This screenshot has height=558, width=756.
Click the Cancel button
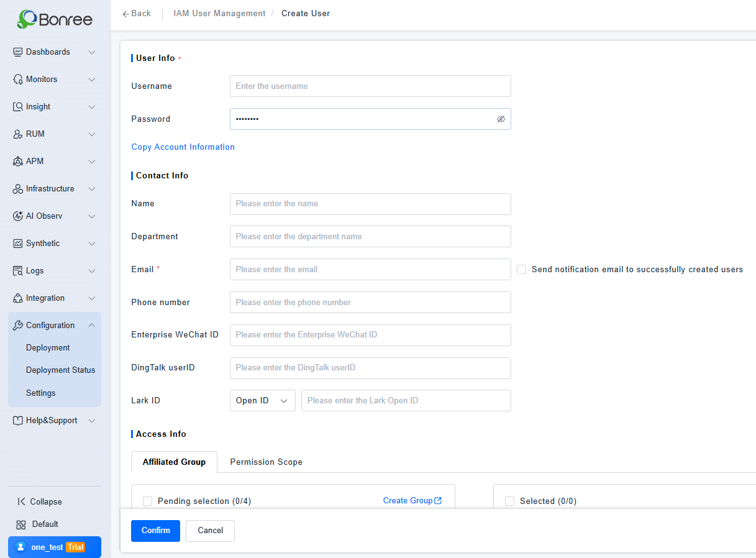click(x=210, y=531)
